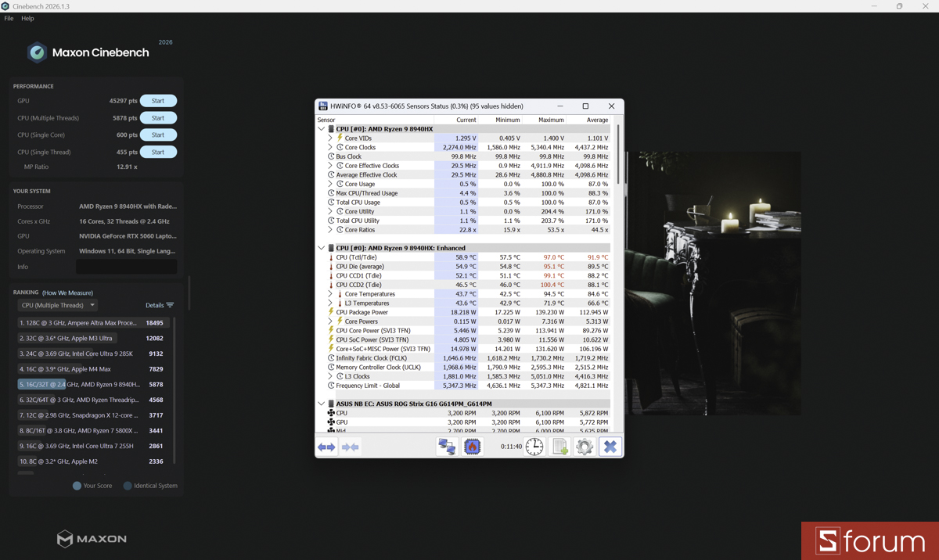The image size is (939, 560).
Task: Click the Cinebench logo icon in the title bar
Action: coord(5,6)
